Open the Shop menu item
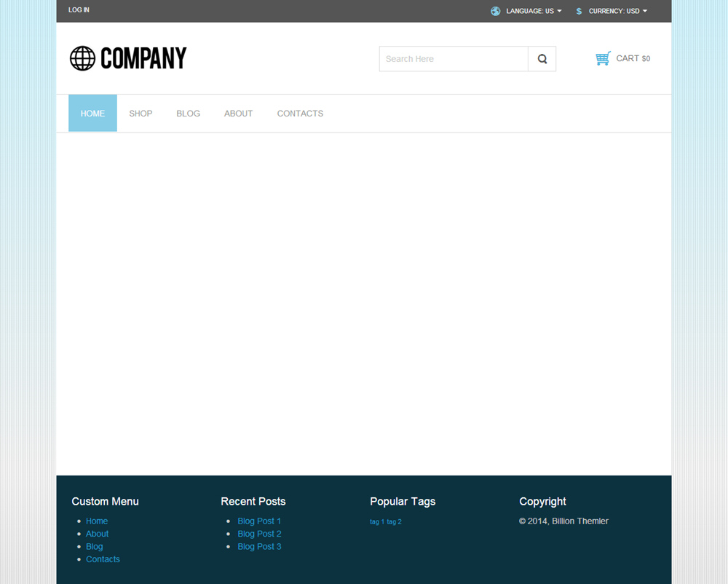The width and height of the screenshot is (728, 584). pyautogui.click(x=141, y=114)
